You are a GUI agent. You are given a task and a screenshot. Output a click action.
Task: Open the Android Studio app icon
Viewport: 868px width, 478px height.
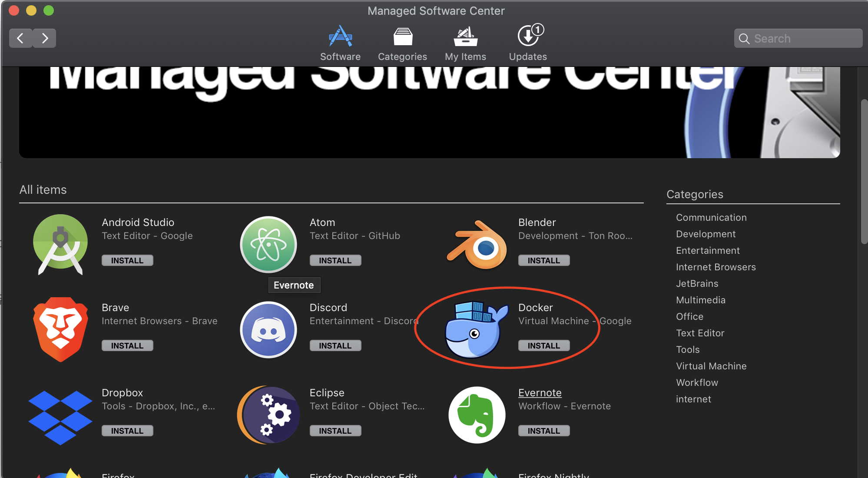click(60, 244)
